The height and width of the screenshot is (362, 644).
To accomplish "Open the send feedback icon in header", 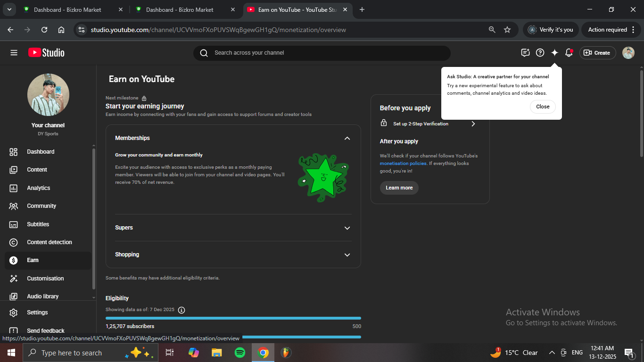I will click(x=525, y=53).
